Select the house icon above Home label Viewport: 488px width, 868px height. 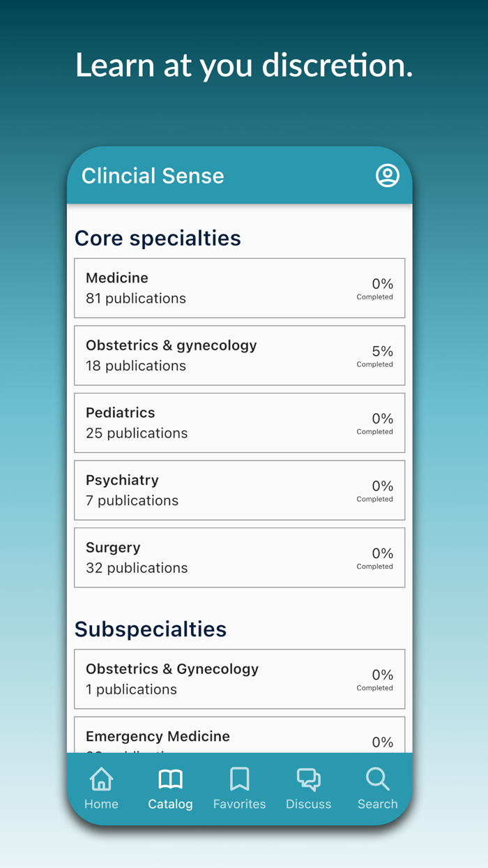101,779
